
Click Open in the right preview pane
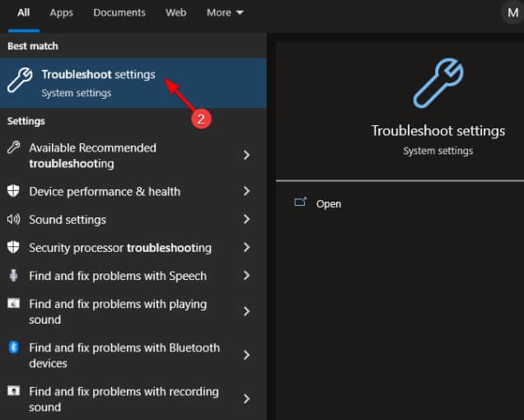(328, 203)
